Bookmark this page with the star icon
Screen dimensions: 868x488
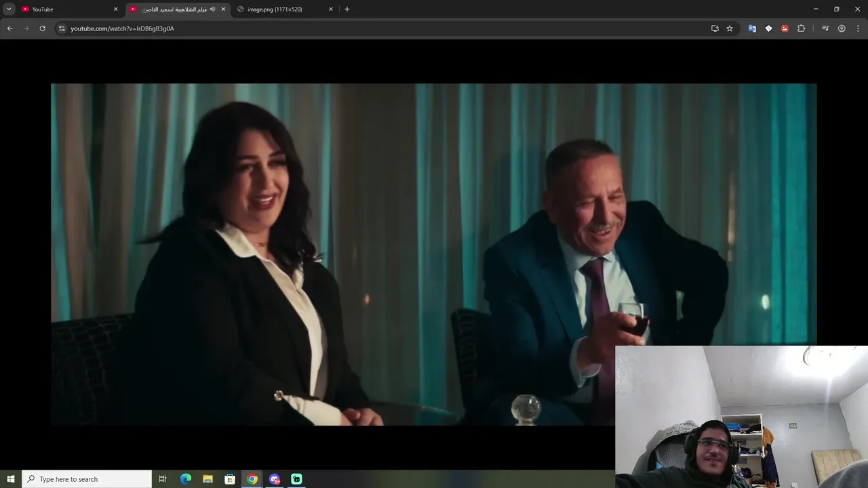[x=730, y=28]
